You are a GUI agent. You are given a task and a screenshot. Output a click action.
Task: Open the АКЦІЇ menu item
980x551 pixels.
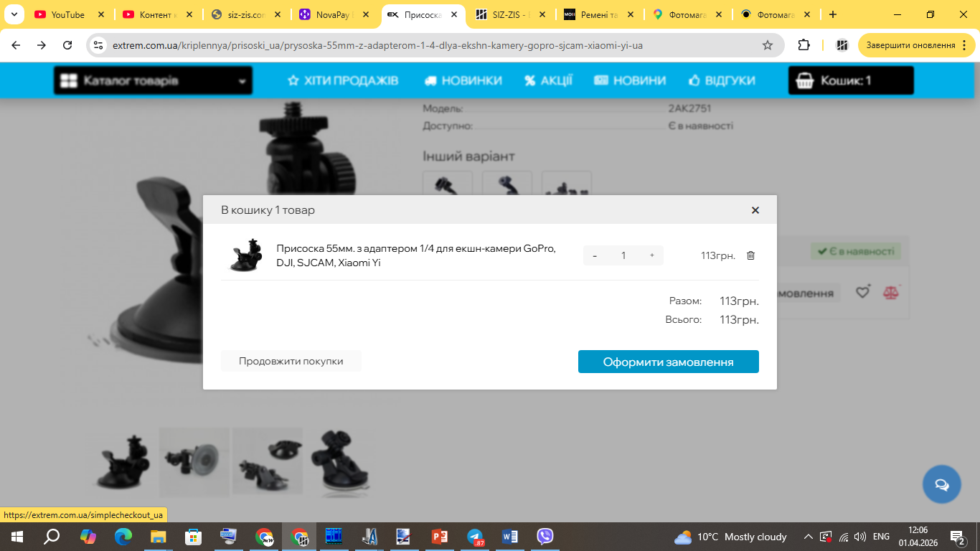(x=548, y=80)
